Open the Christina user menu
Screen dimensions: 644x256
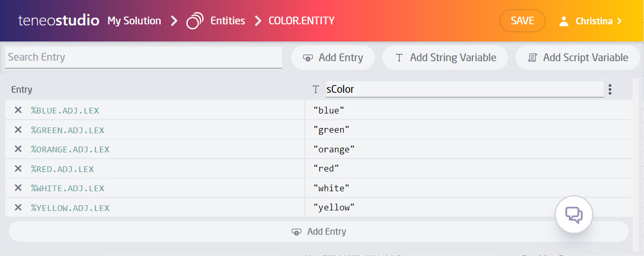click(590, 21)
